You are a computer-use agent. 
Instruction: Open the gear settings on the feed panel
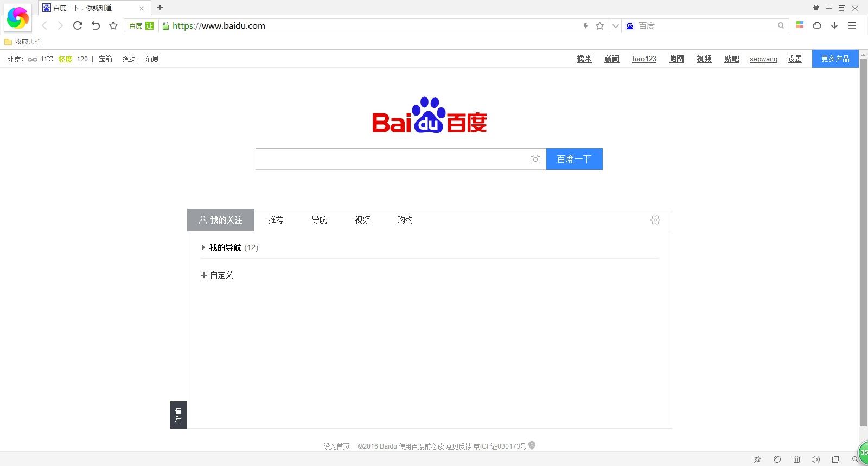point(655,220)
